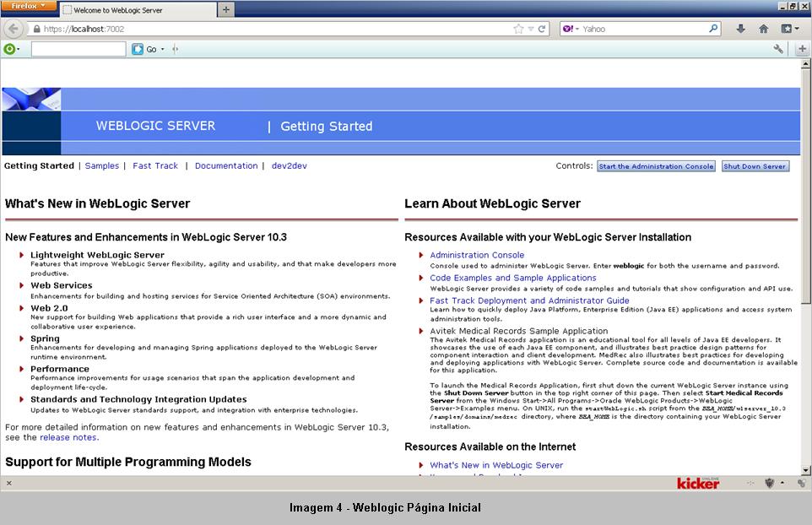Open a new tab with the plus button
This screenshot has height=525, width=812.
pos(225,9)
